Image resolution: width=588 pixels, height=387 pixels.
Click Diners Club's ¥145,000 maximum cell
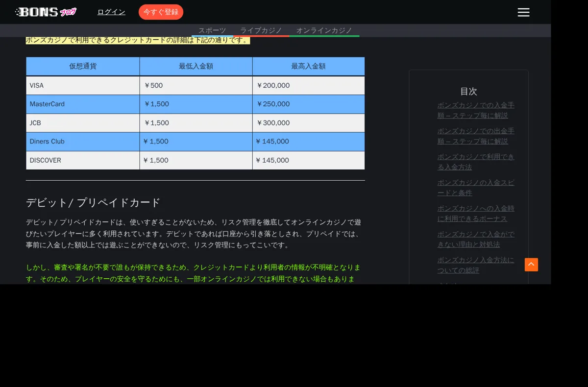click(309, 142)
